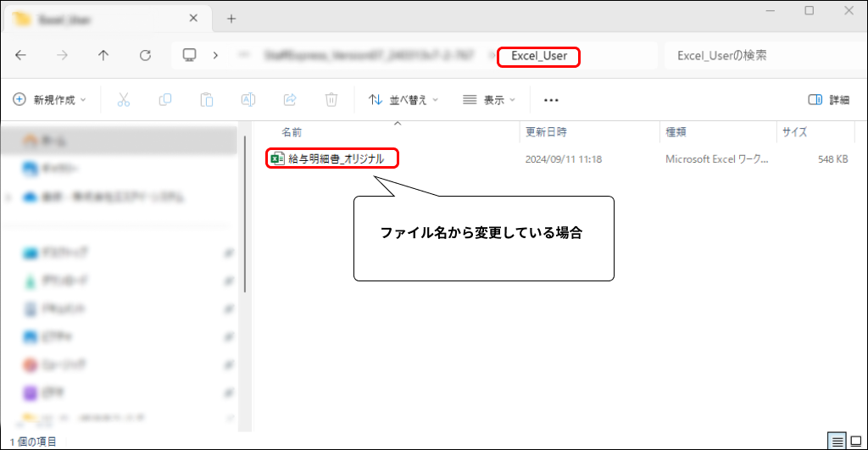Click the delete trash can icon
The image size is (868, 450).
click(x=331, y=100)
